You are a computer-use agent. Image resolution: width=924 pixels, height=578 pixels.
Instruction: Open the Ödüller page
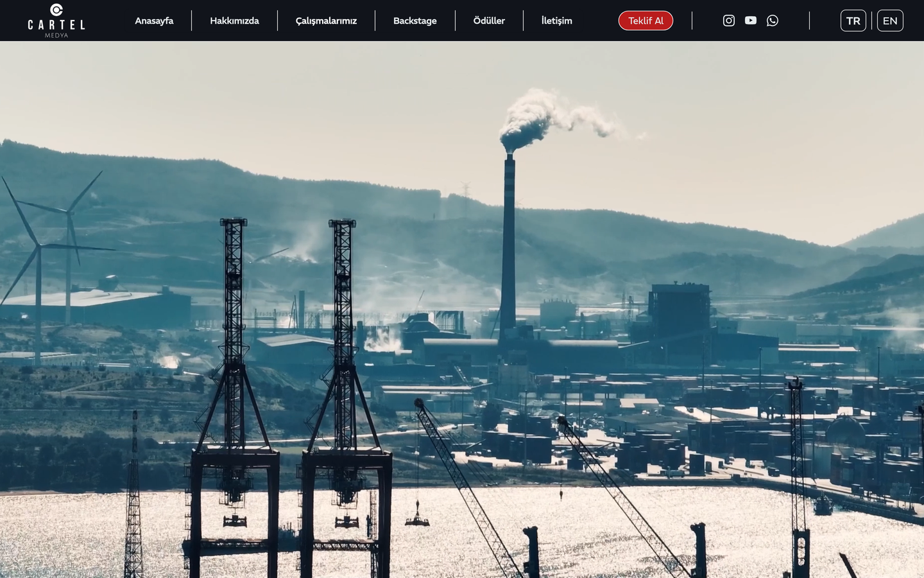tap(489, 21)
